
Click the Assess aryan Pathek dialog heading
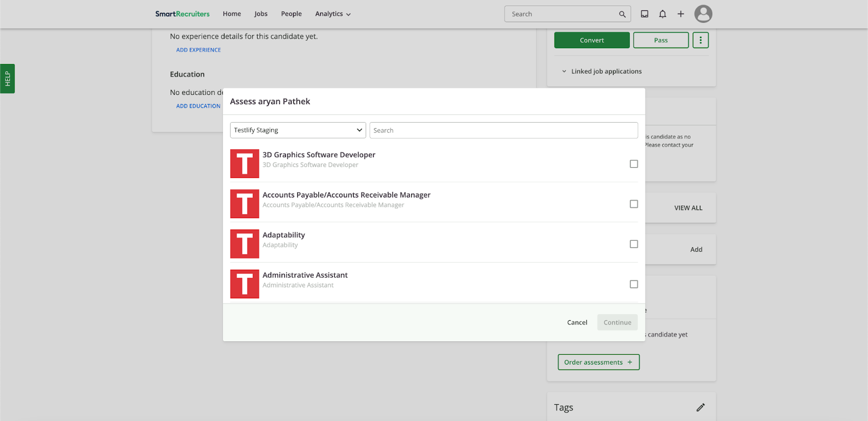coord(270,101)
